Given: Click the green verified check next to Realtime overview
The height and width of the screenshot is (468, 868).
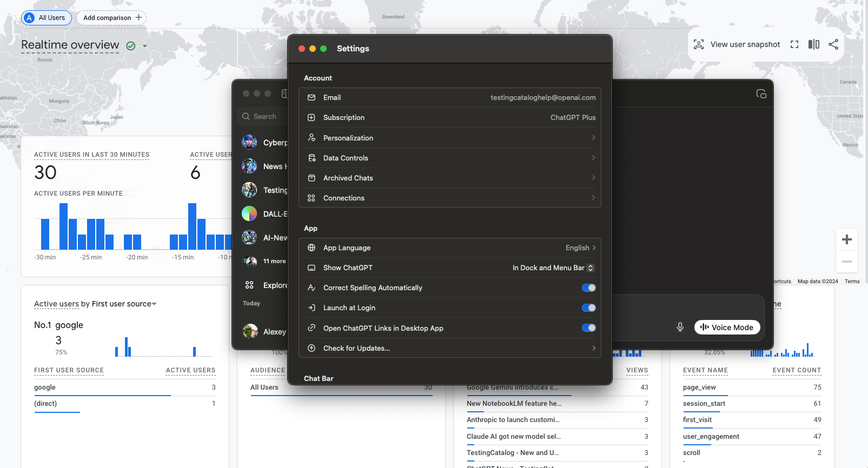Looking at the screenshot, I should coord(131,46).
